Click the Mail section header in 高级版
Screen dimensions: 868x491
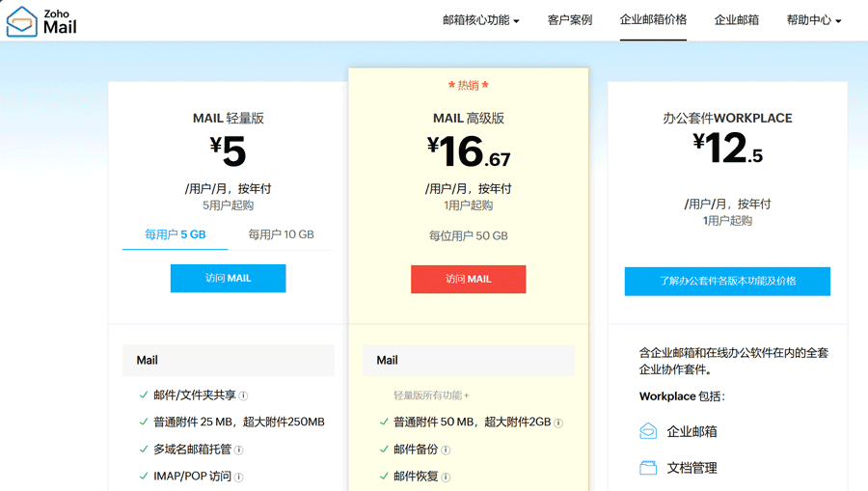point(469,361)
